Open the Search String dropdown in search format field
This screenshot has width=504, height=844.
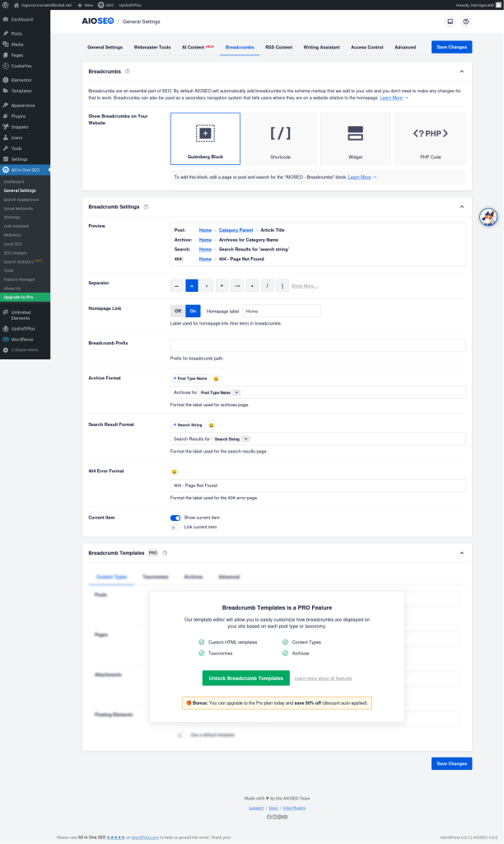point(232,439)
